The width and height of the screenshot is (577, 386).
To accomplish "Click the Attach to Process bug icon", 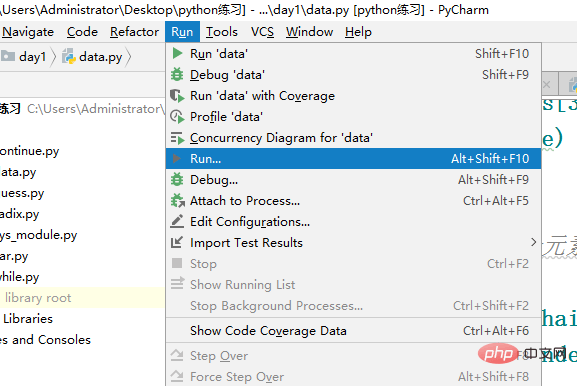I will (177, 201).
